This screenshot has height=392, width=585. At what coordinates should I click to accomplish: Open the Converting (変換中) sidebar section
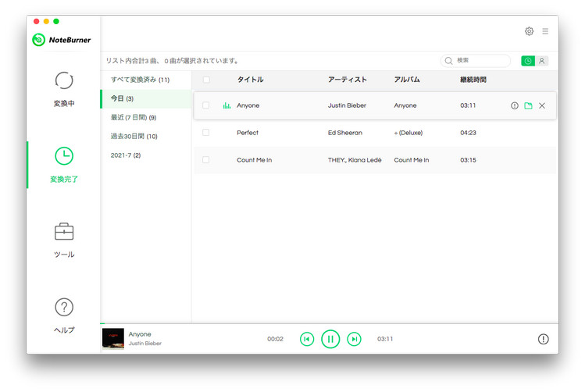(64, 90)
